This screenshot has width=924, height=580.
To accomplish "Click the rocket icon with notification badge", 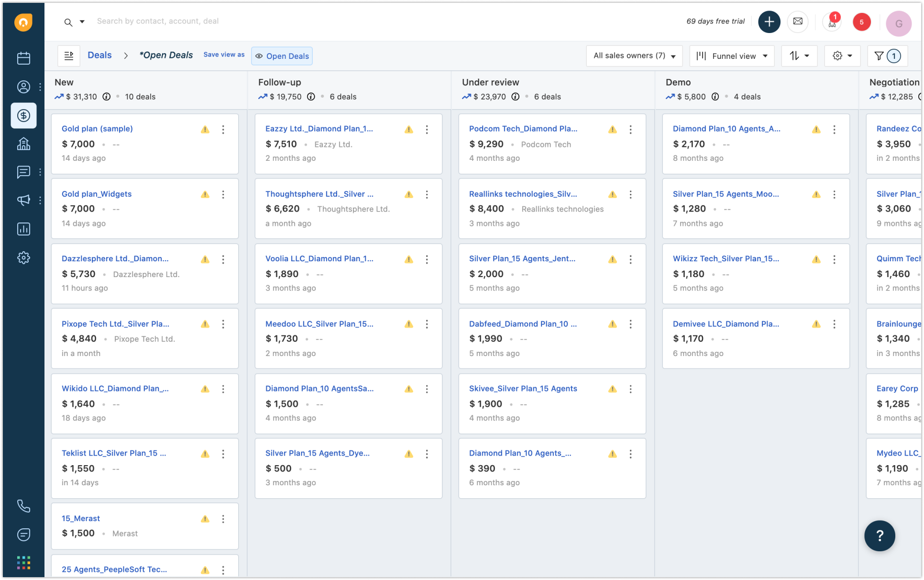I will point(832,22).
